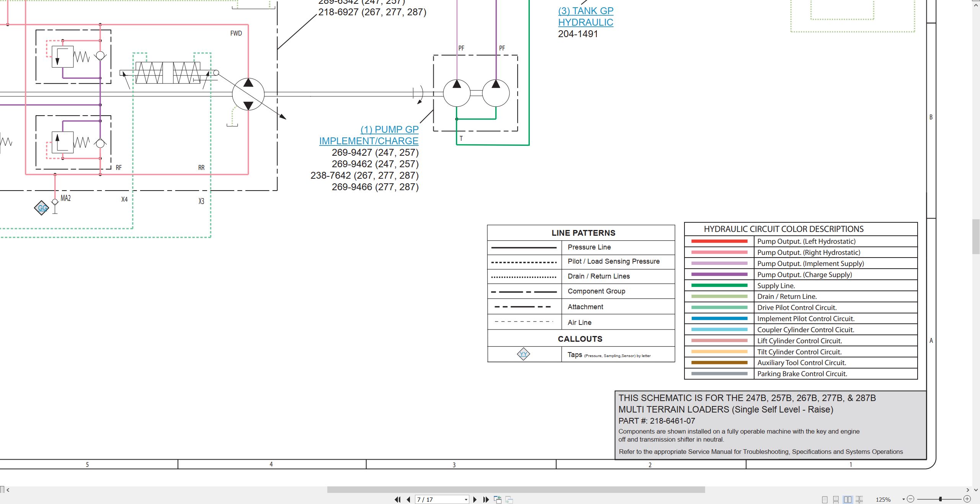Click the 'Lift Cylinder Control Circuit.' text
Viewport: 980px width, 504px height.
pyautogui.click(x=799, y=341)
